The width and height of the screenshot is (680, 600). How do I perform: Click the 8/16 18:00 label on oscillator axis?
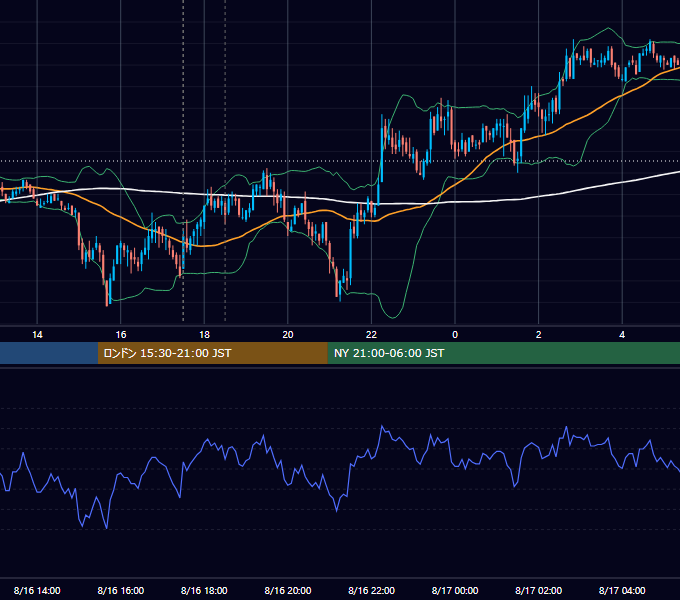pyautogui.click(x=204, y=590)
